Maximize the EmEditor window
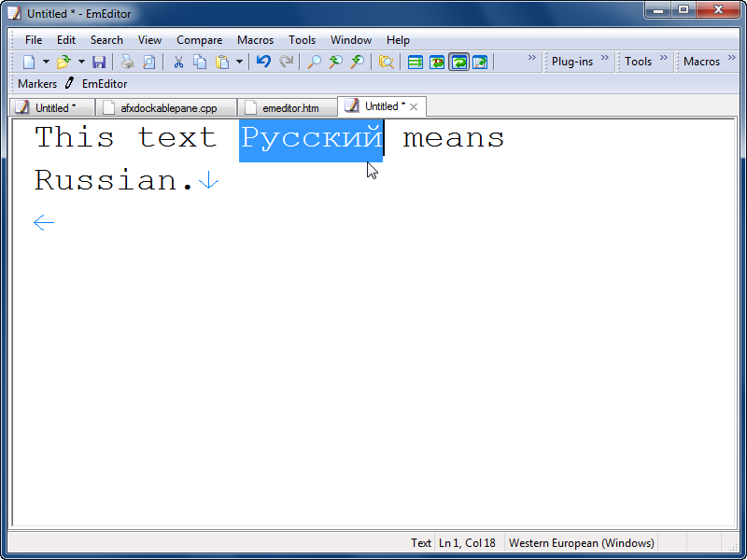The width and height of the screenshot is (747, 560). pyautogui.click(x=684, y=9)
